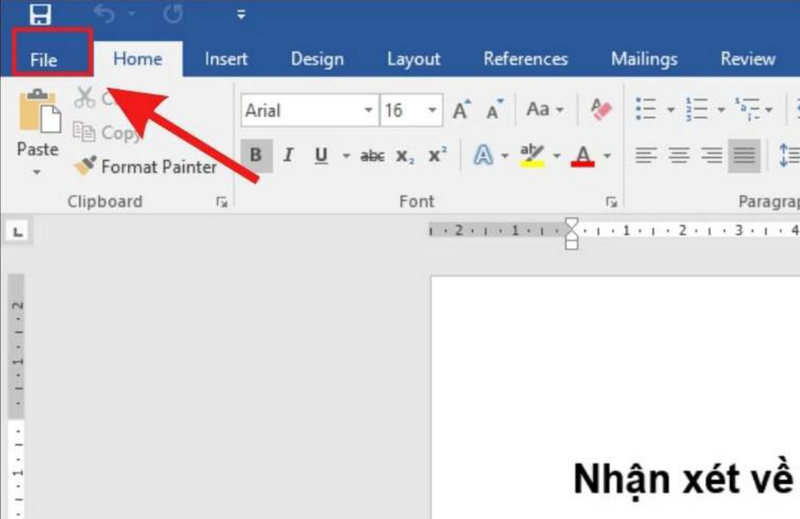
Task: Align text left
Action: click(x=646, y=155)
